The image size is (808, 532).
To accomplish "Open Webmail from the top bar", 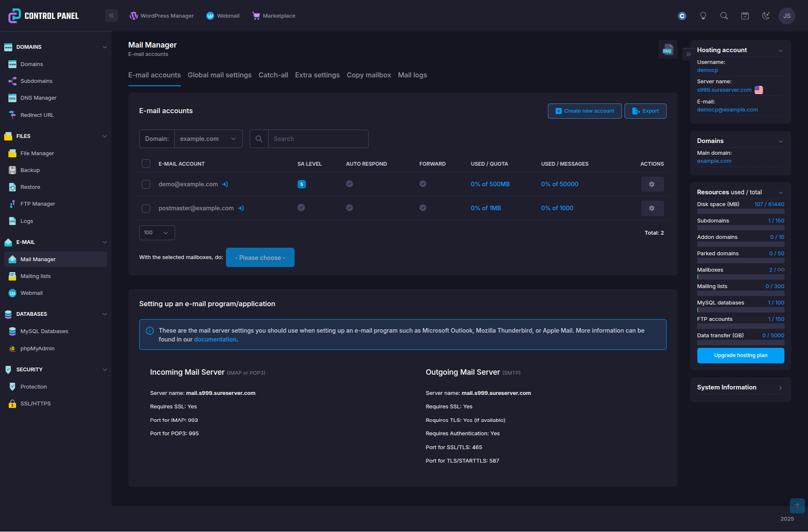I will (x=223, y=16).
